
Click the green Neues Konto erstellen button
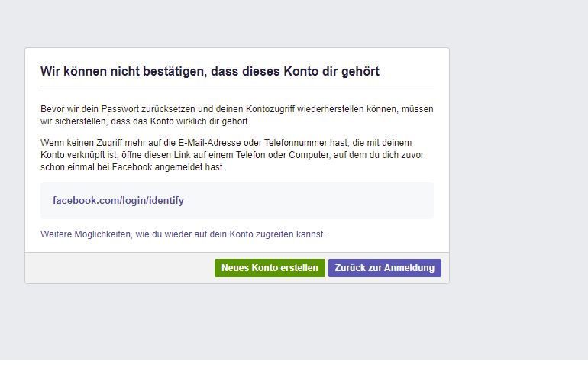point(270,268)
